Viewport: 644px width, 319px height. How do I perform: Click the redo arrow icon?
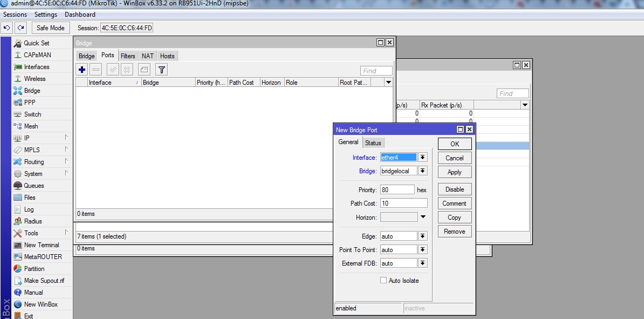tap(21, 28)
